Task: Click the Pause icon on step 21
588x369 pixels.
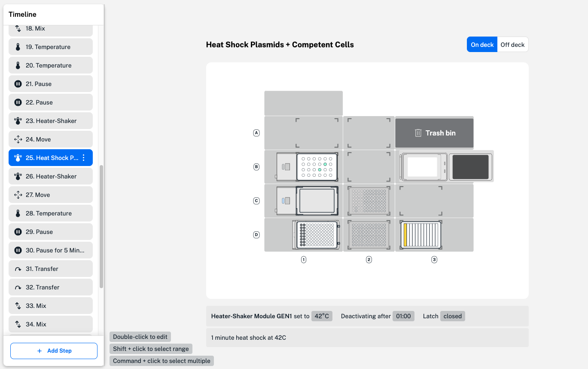Action: click(18, 83)
